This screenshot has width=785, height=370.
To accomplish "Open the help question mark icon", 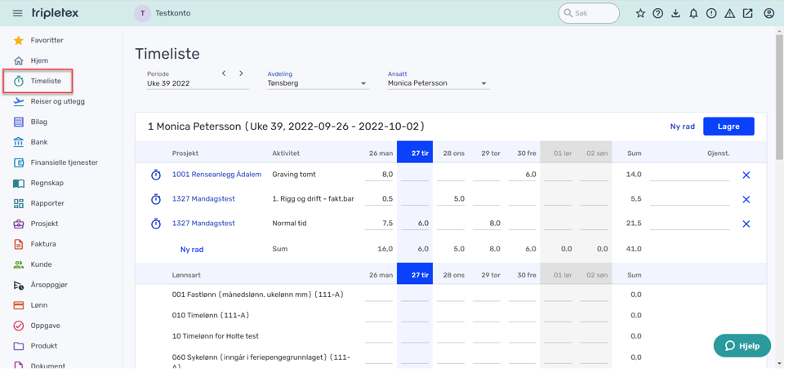I will (658, 14).
